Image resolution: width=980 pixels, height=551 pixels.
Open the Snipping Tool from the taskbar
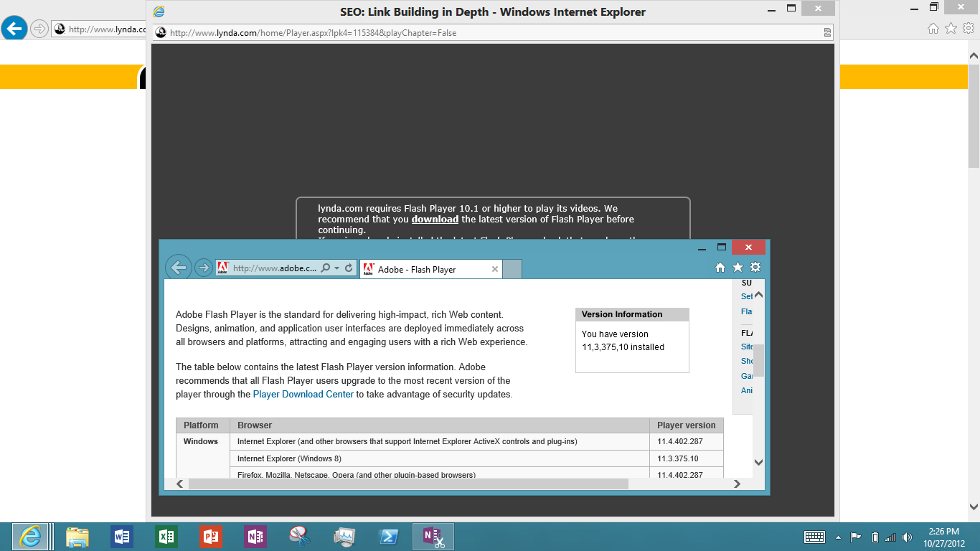click(300, 537)
